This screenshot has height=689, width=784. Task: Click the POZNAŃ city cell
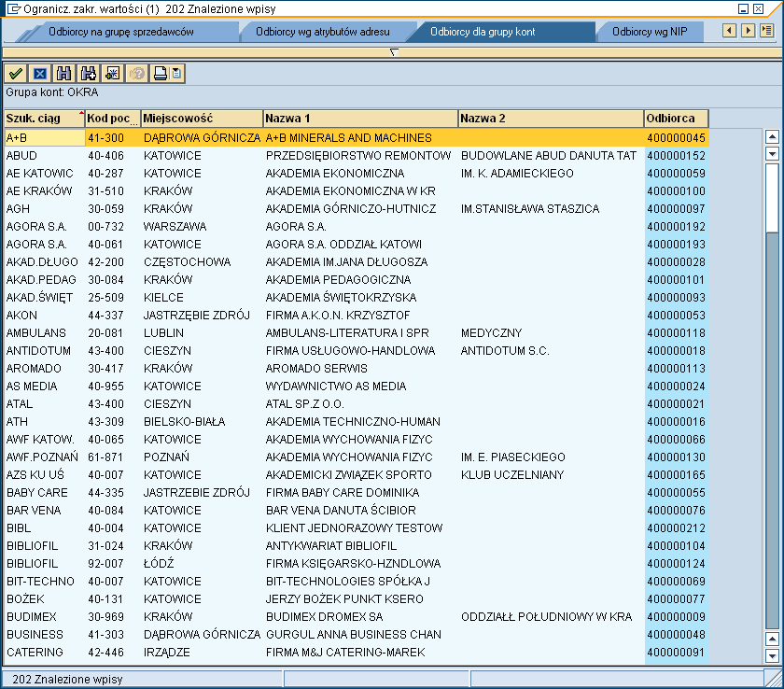pyautogui.click(x=166, y=457)
